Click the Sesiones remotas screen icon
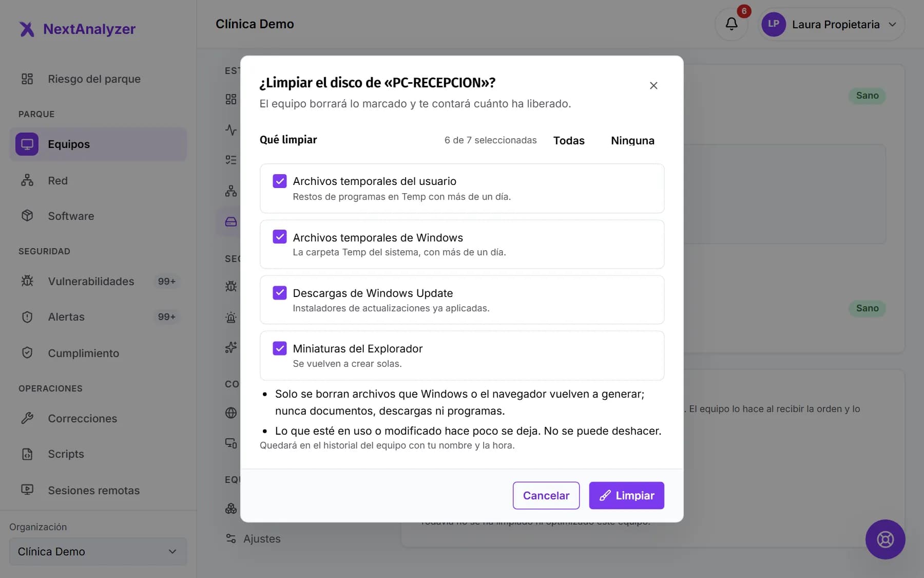The width and height of the screenshot is (924, 578). coord(27,490)
